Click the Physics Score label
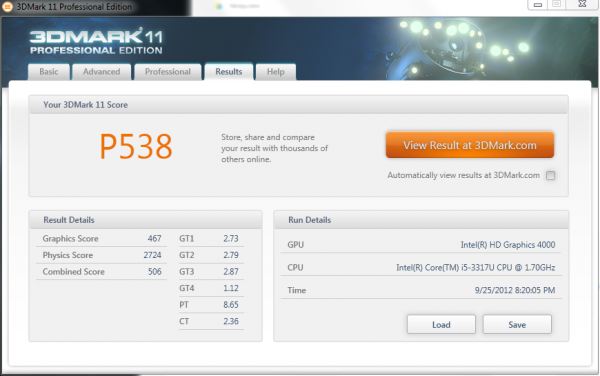Screen dimensions: 600x376 pos(68,255)
